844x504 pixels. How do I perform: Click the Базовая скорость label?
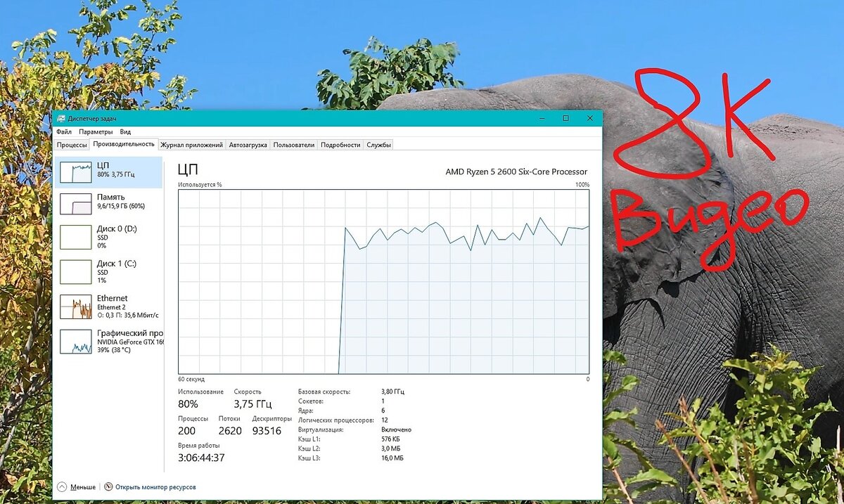[x=324, y=392]
